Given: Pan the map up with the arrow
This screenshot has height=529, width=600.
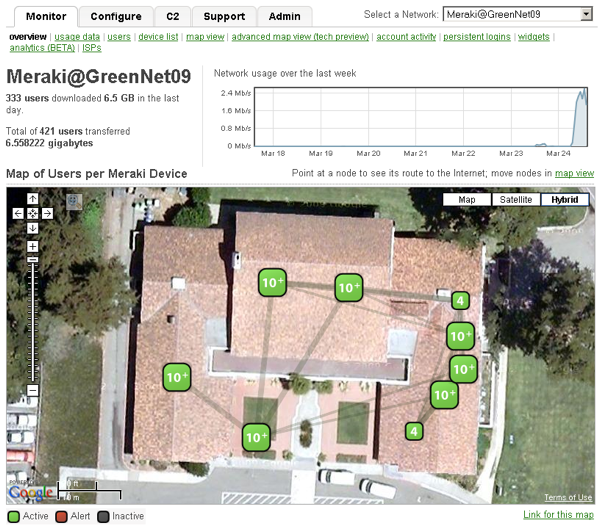Looking at the screenshot, I should pyautogui.click(x=33, y=199).
